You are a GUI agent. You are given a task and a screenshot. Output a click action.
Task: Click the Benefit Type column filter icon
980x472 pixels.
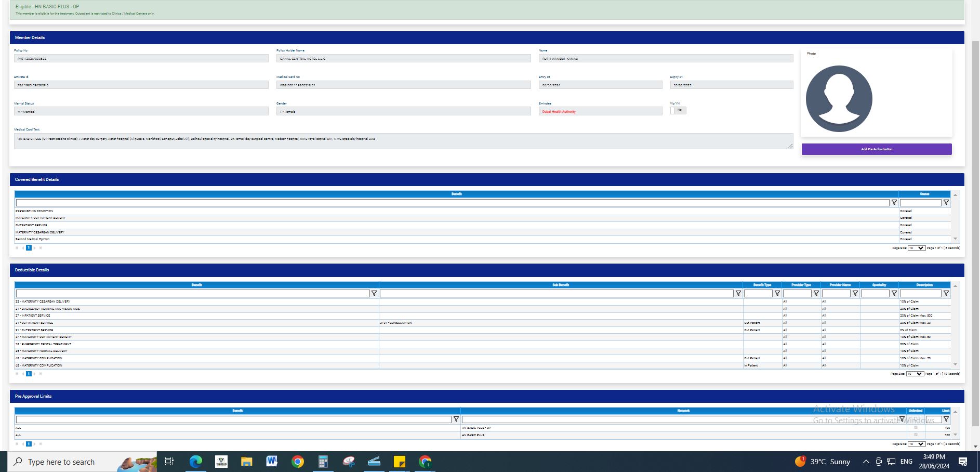[x=777, y=294]
